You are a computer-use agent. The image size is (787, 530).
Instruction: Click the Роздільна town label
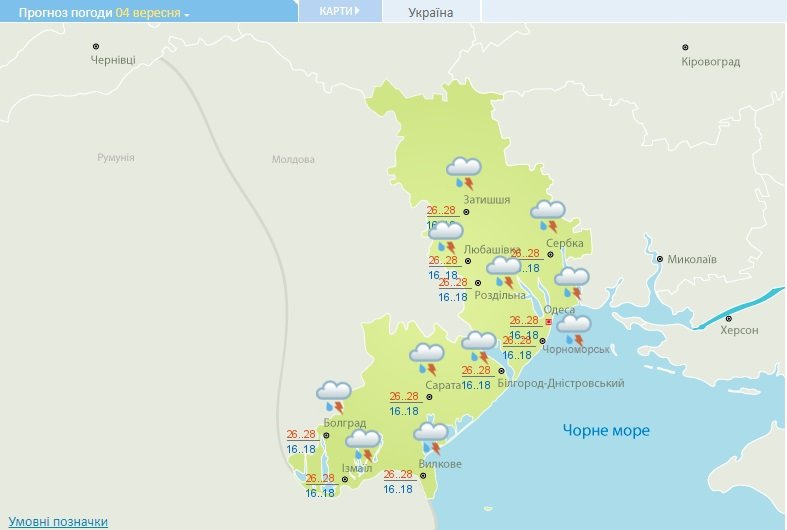tap(499, 295)
